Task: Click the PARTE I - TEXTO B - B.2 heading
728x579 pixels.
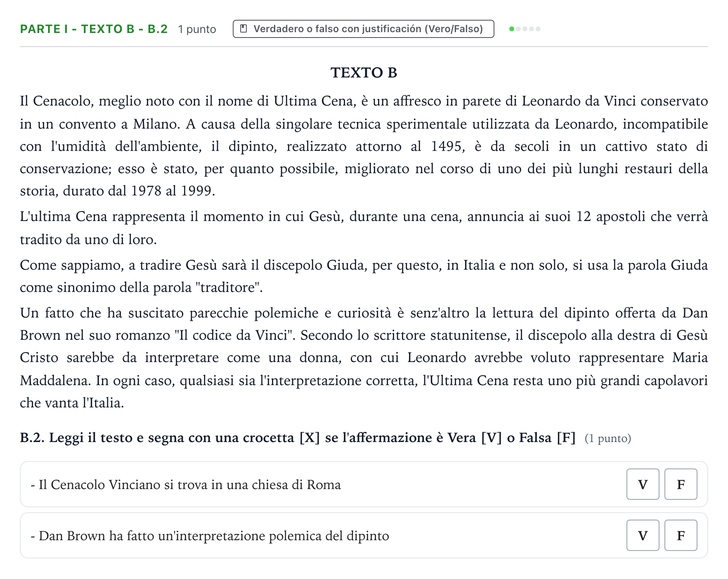Action: pyautogui.click(x=94, y=29)
